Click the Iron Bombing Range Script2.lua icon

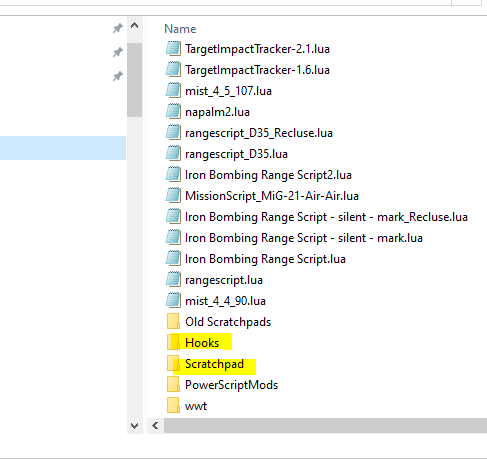173,175
